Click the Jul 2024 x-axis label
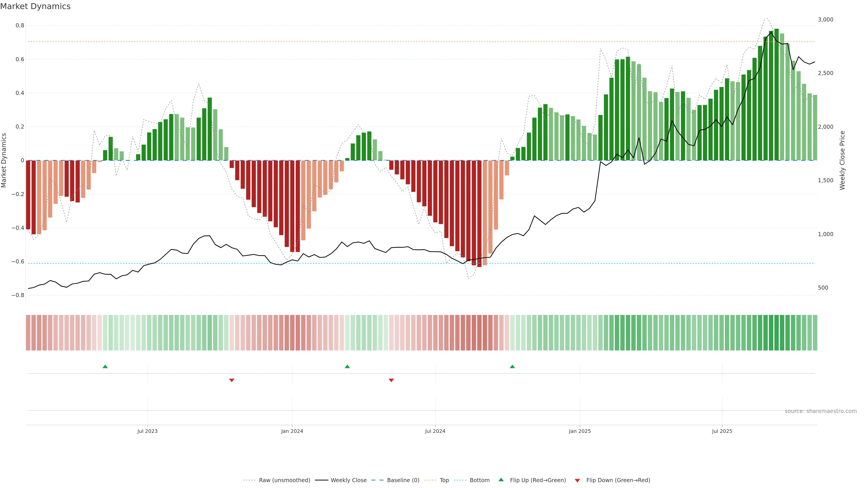 coord(435,431)
